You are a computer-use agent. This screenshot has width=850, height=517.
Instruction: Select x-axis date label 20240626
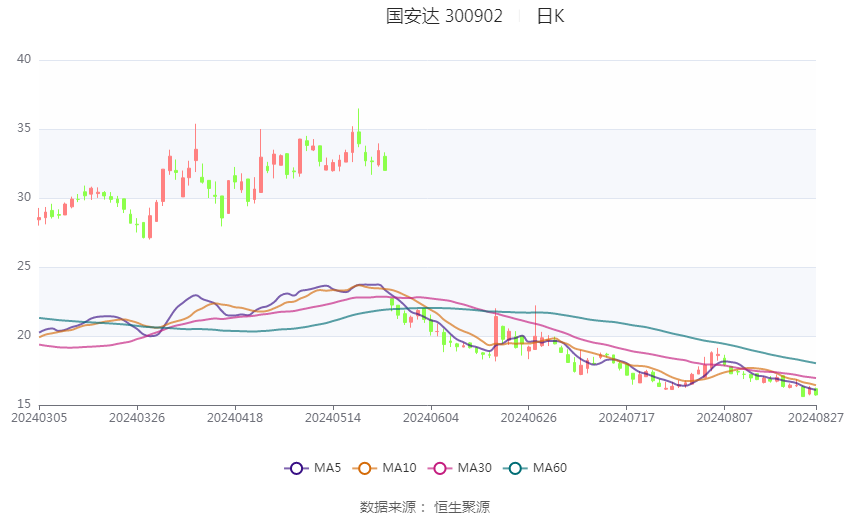[529, 418]
